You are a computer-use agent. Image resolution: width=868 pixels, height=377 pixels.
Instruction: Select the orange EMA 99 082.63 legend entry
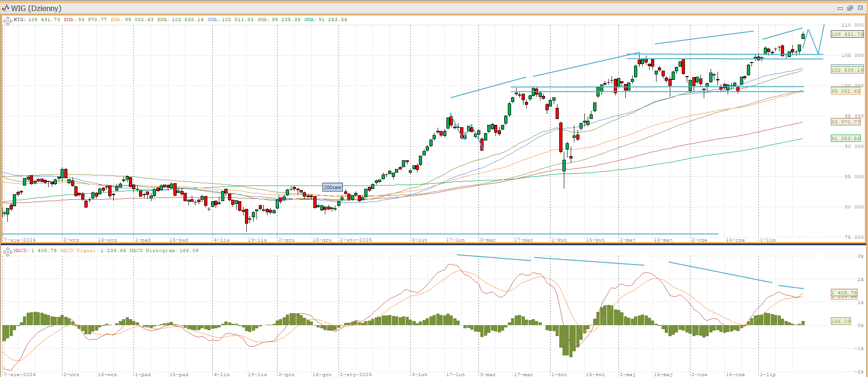[x=132, y=20]
